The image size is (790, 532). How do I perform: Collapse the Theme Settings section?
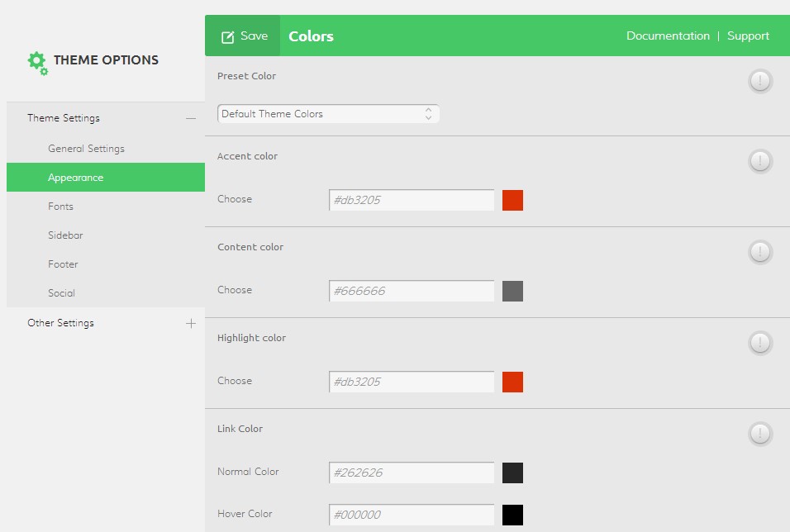click(191, 118)
